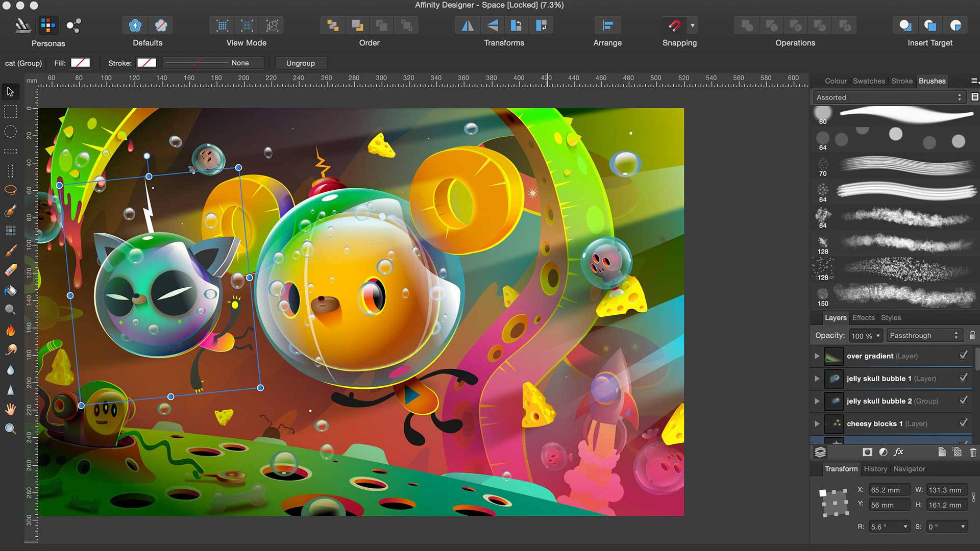980x551 pixels.
Task: Click the W width input field
Action: coord(945,490)
